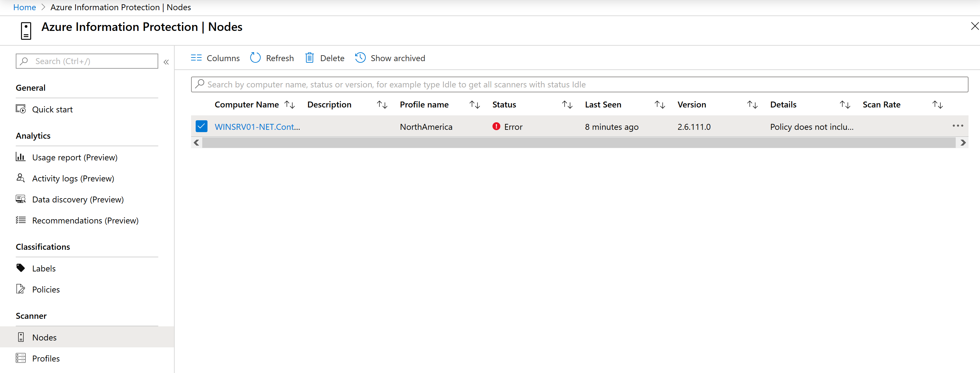
Task: Click the Columns icon in toolbar
Action: [196, 58]
